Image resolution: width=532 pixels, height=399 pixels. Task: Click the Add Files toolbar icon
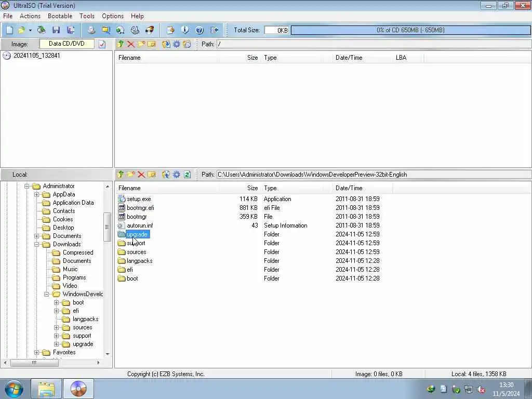coord(170,30)
